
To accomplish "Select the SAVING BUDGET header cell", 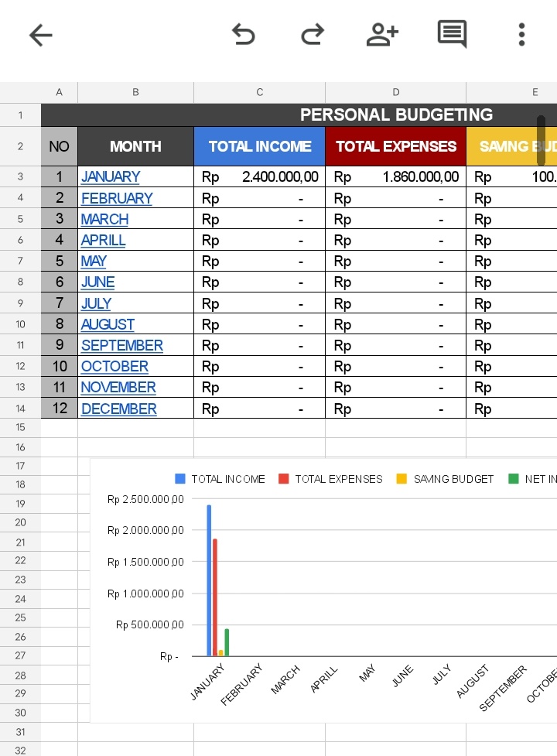I will tap(511, 146).
